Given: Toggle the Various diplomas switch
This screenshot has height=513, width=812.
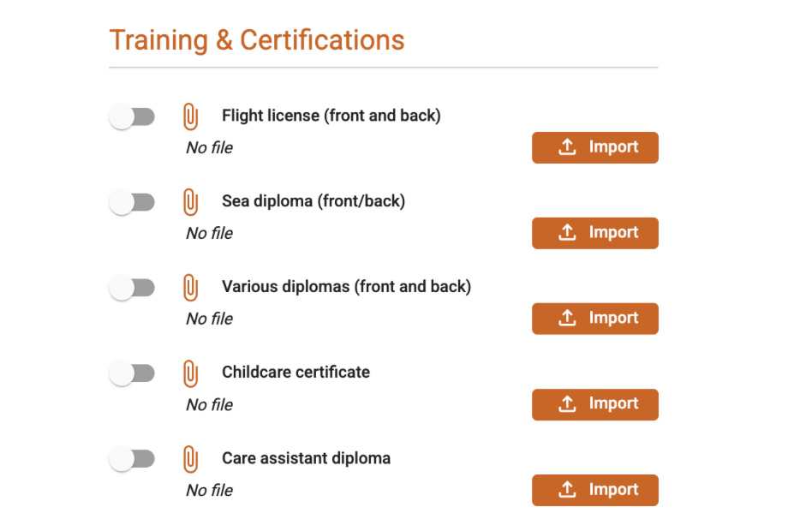Looking at the screenshot, I should tap(132, 289).
